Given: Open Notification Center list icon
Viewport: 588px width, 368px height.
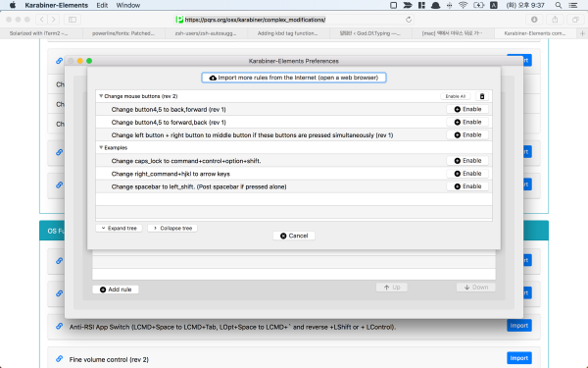Looking at the screenshot, I should click(573, 5).
